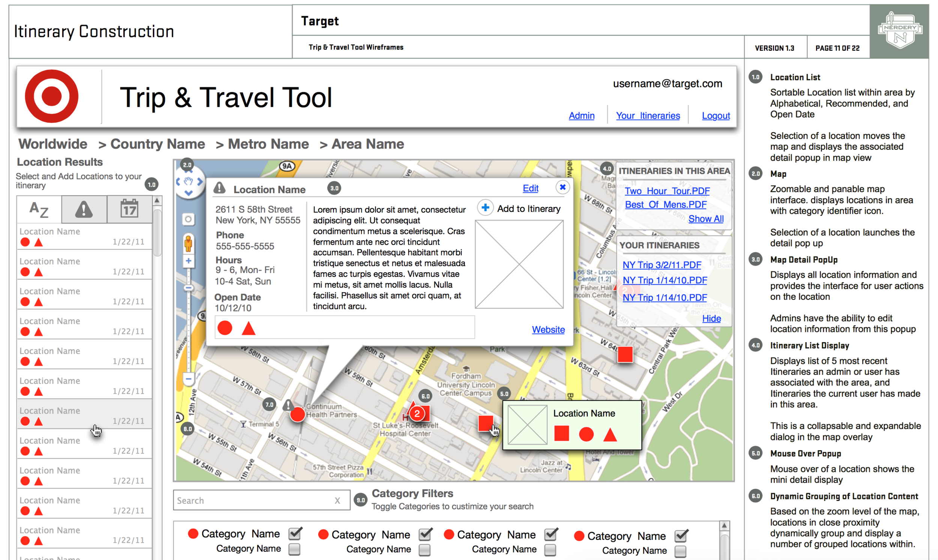Open the Edit link in the popup
The width and height of the screenshot is (938, 560).
click(x=530, y=188)
